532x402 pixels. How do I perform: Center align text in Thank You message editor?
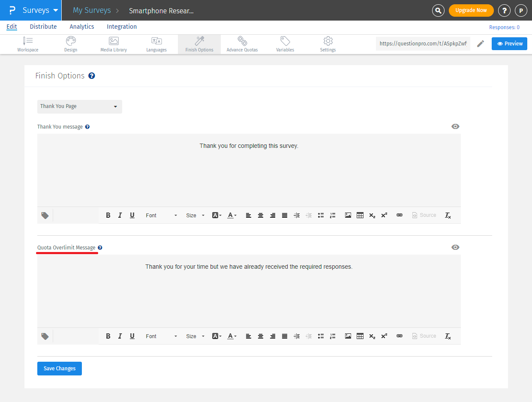pyautogui.click(x=261, y=215)
